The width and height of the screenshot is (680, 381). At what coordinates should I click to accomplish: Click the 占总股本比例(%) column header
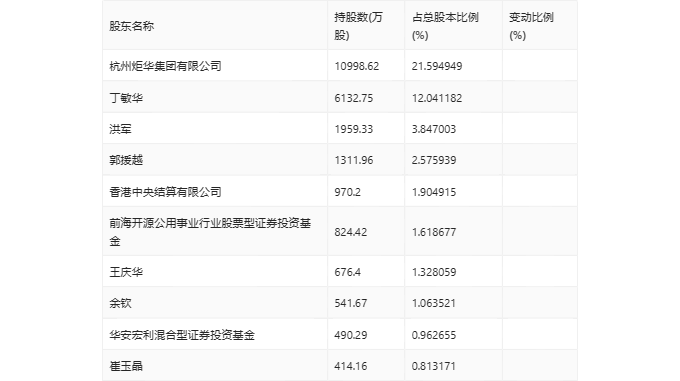coord(445,26)
